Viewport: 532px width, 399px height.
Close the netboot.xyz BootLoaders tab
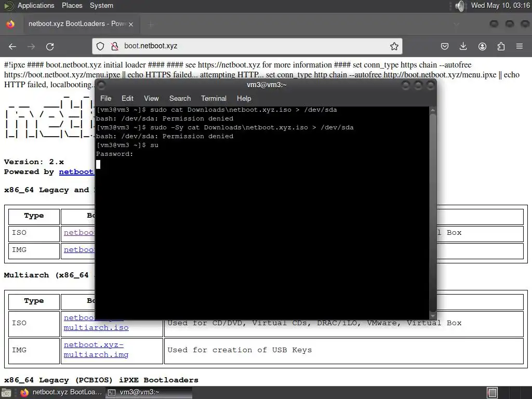(131, 24)
